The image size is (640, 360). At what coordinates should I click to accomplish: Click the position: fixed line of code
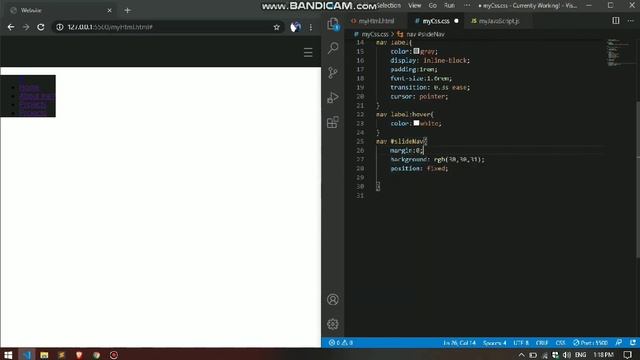pos(419,168)
